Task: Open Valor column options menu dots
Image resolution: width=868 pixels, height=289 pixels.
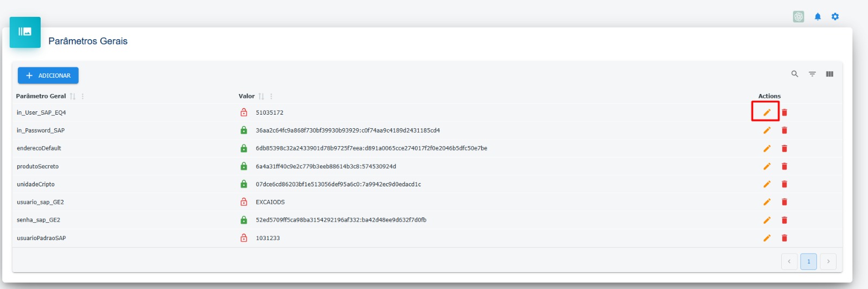Action: [271, 96]
